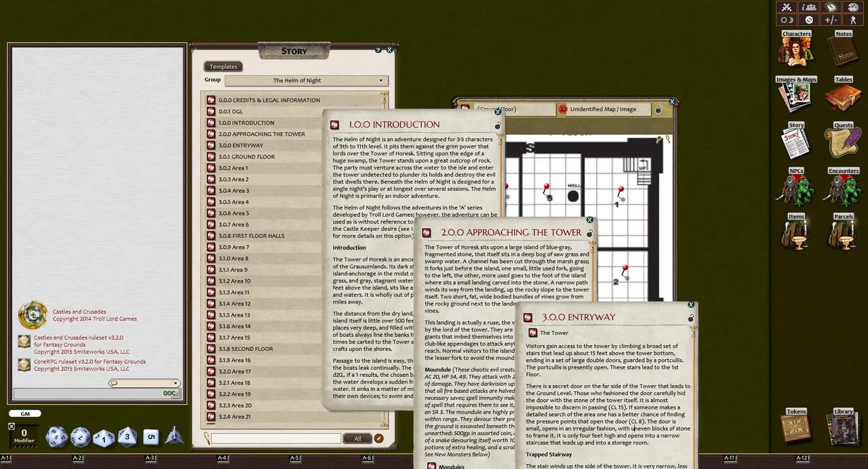Viewport: 868px width, 469px height.
Task: Click the edit pencil button in Story window
Action: pyautogui.click(x=379, y=439)
